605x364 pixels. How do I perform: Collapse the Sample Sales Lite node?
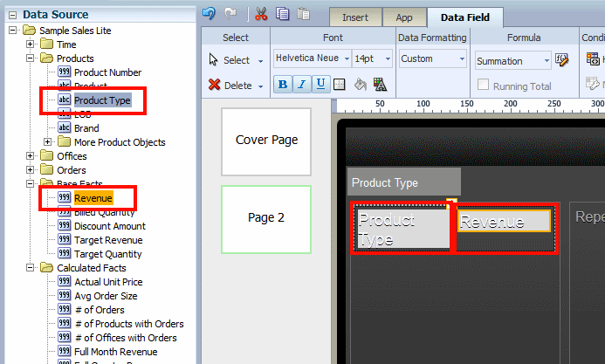13,30
